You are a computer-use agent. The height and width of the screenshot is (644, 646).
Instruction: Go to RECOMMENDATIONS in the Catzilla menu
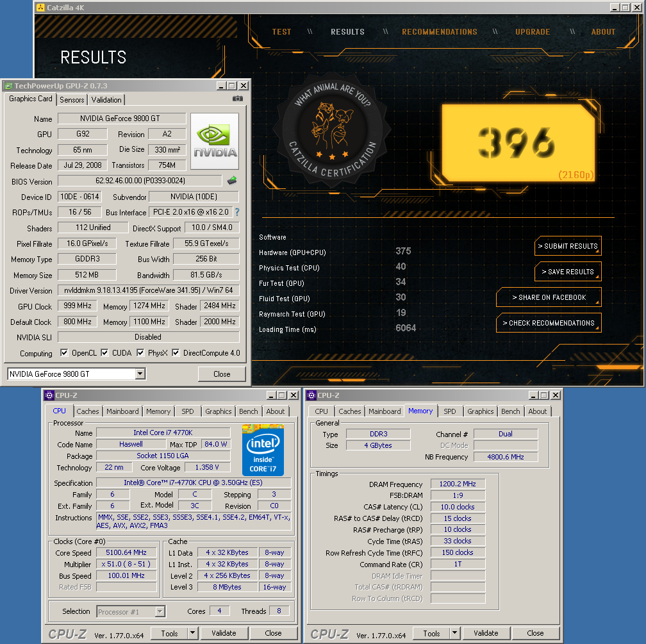point(440,32)
